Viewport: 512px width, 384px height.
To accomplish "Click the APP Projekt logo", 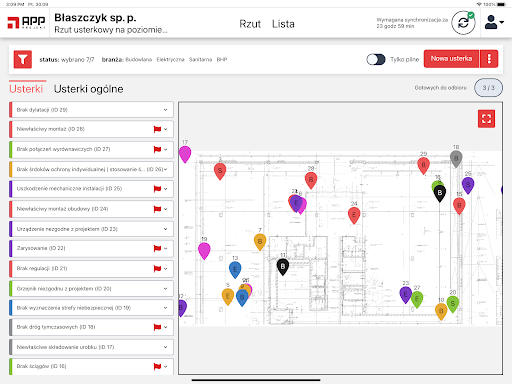I will pos(26,23).
